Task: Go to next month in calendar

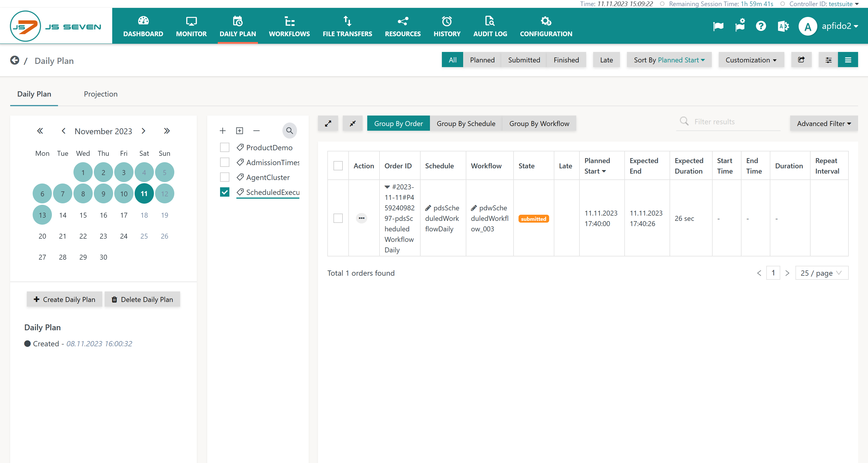Action: 143,131
